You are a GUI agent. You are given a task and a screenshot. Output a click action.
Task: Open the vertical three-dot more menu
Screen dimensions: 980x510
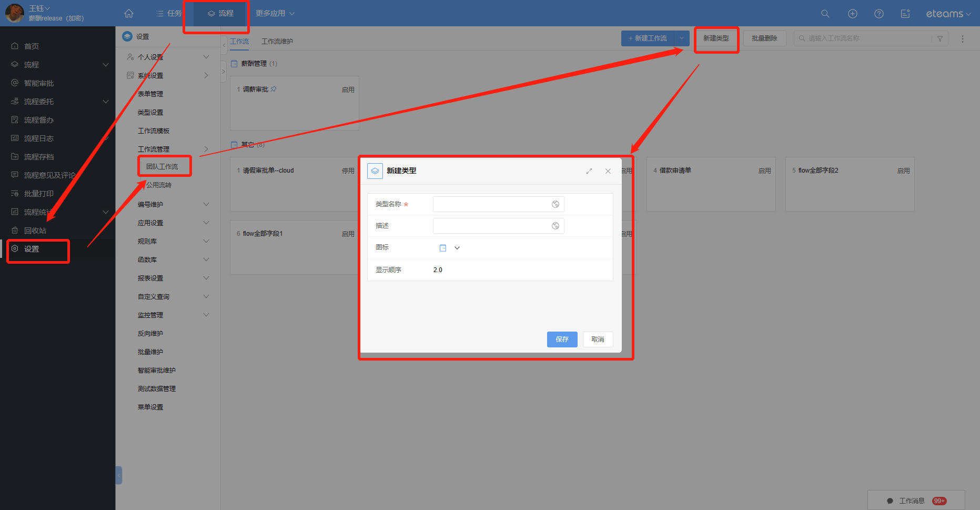point(963,38)
